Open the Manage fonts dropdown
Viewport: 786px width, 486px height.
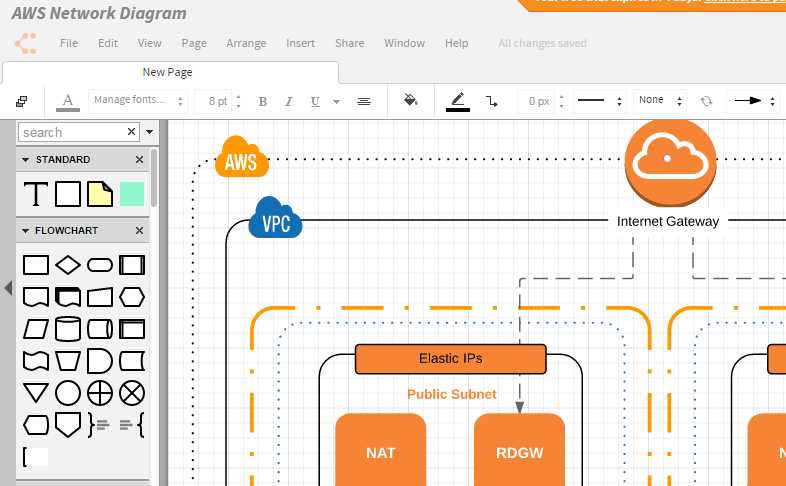138,101
